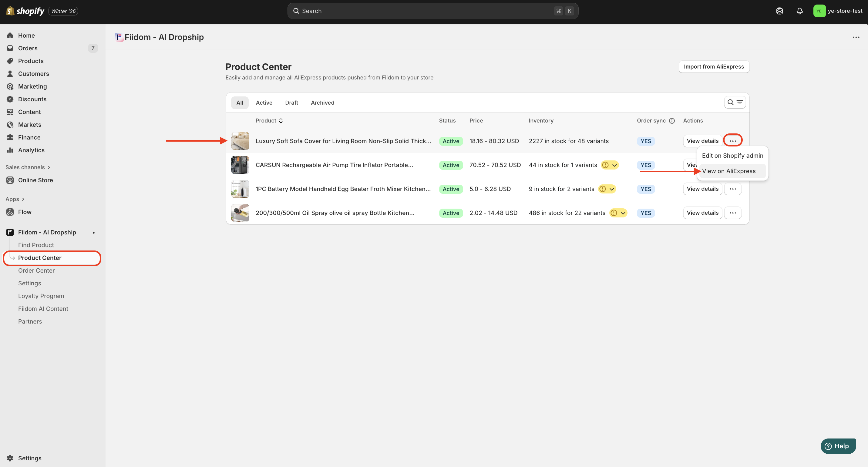Click the Order sync info icon
The height and width of the screenshot is (467, 868).
click(671, 121)
